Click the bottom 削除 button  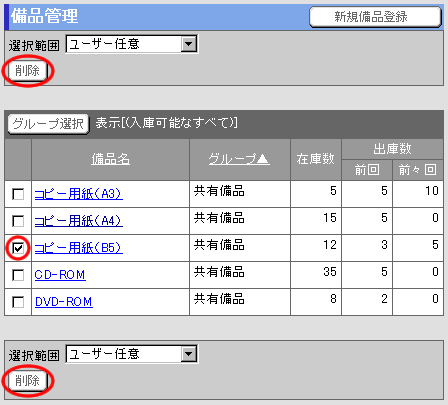27,380
